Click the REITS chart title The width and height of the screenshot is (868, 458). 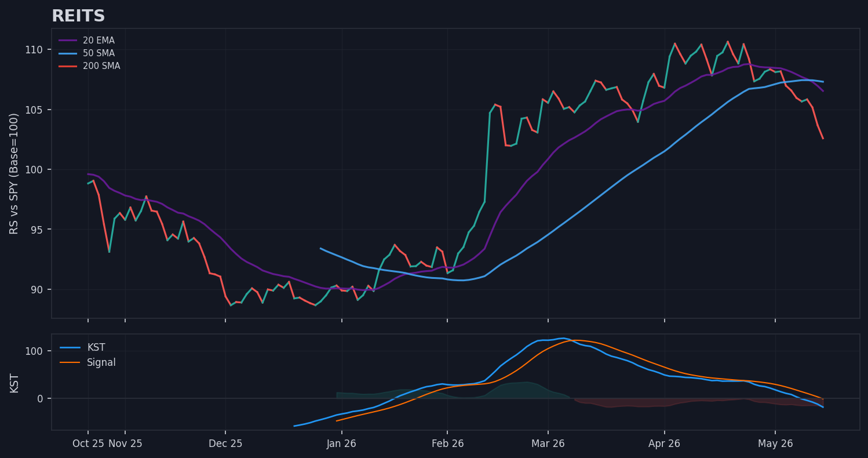pos(78,16)
